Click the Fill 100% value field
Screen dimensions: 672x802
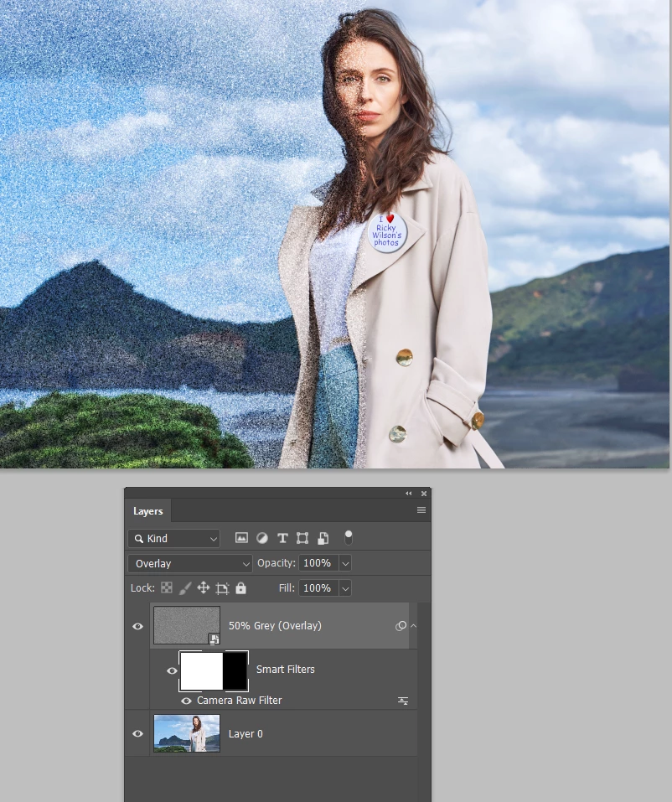318,588
